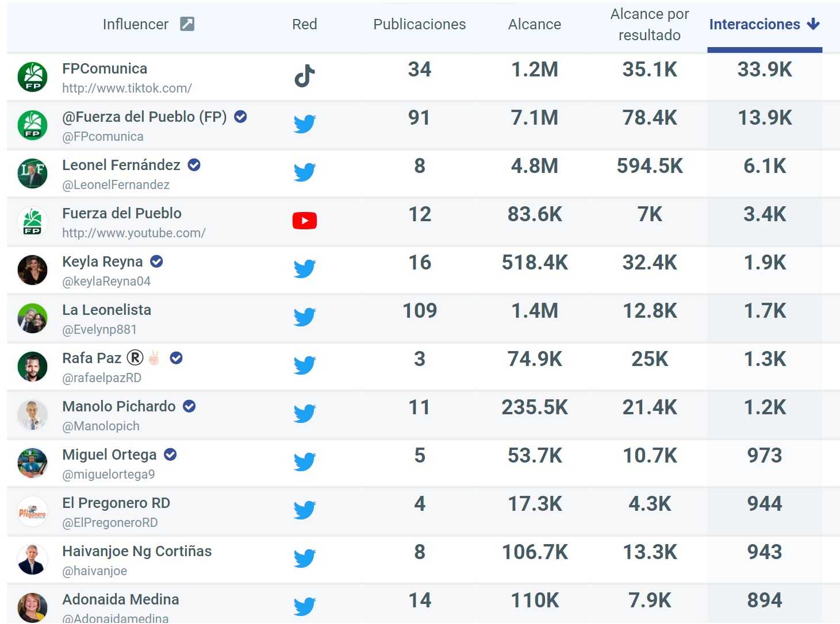840x624 pixels.
Task: Click verified badge beside Miguel Ortega
Action: point(170,455)
